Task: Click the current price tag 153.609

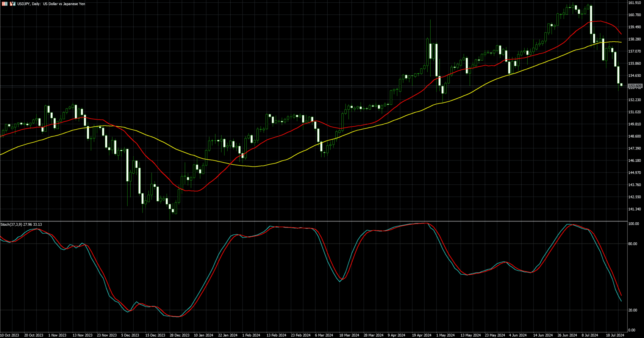Action: (635, 86)
